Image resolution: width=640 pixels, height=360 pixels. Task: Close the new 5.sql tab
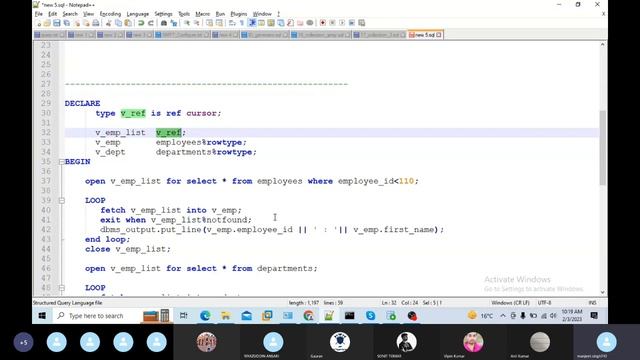pyautogui.click(x=439, y=35)
